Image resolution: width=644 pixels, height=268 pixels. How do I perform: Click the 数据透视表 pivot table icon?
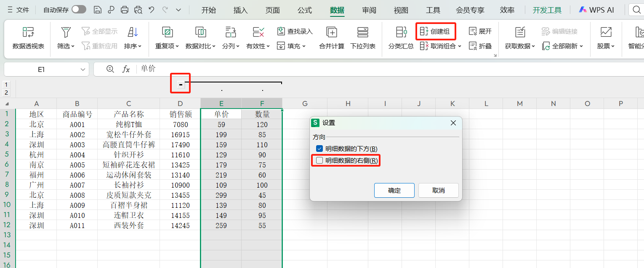coord(28,32)
